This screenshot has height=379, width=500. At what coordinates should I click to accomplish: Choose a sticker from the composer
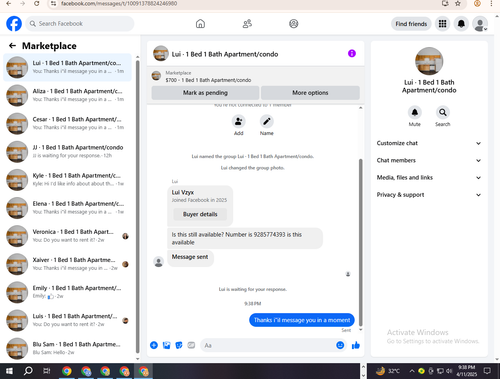pos(179,345)
